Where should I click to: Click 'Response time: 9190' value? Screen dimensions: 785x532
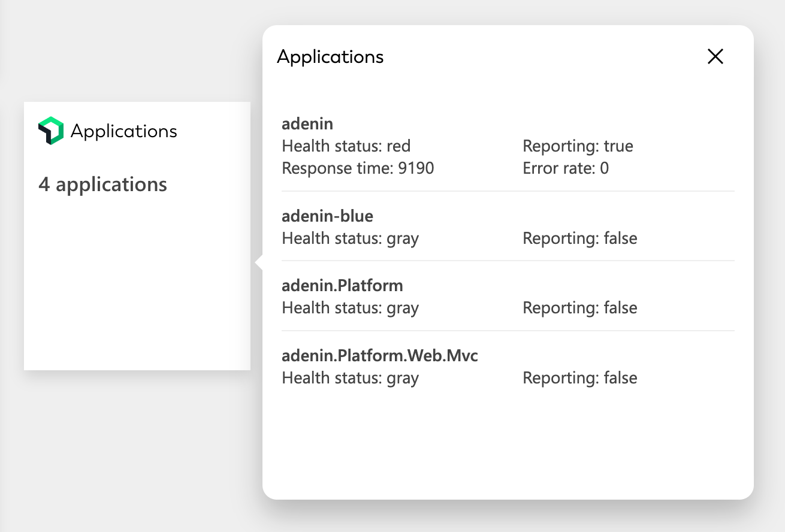click(x=358, y=168)
